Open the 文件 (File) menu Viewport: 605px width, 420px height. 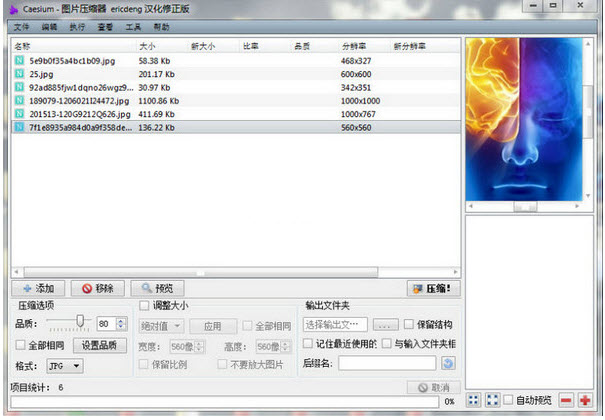tap(22, 26)
